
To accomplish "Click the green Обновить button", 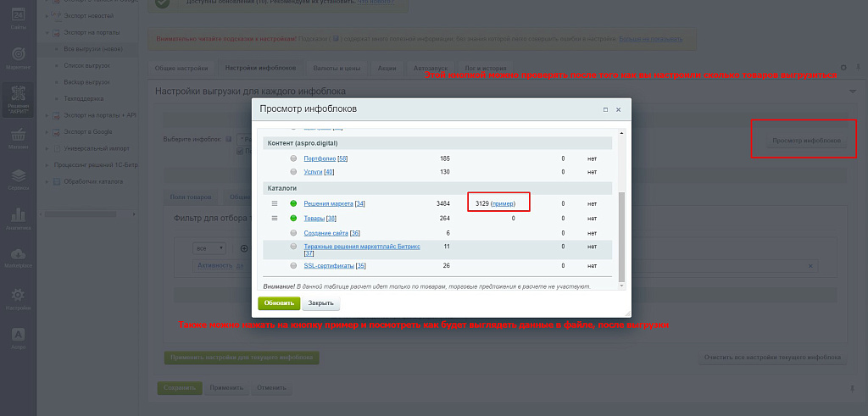I will [x=278, y=303].
